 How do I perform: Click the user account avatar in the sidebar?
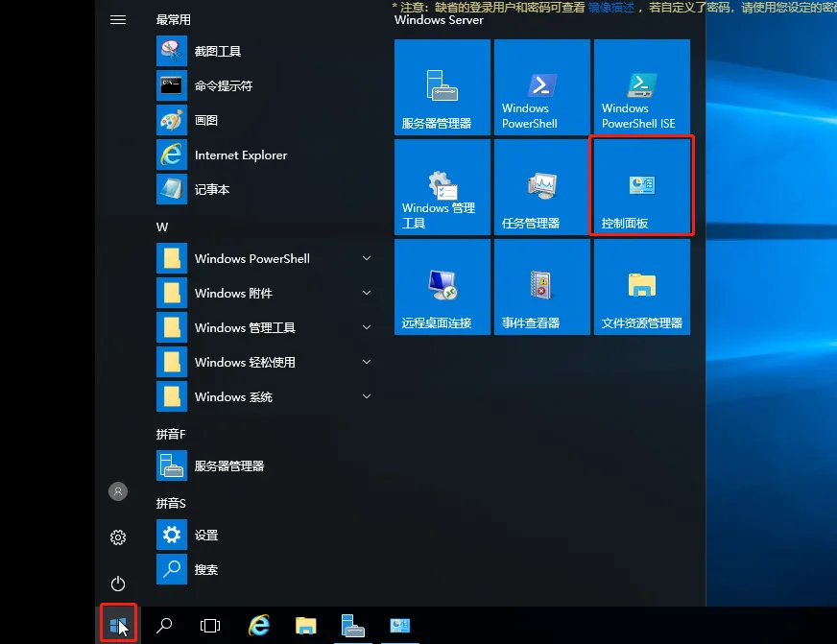[x=117, y=490]
